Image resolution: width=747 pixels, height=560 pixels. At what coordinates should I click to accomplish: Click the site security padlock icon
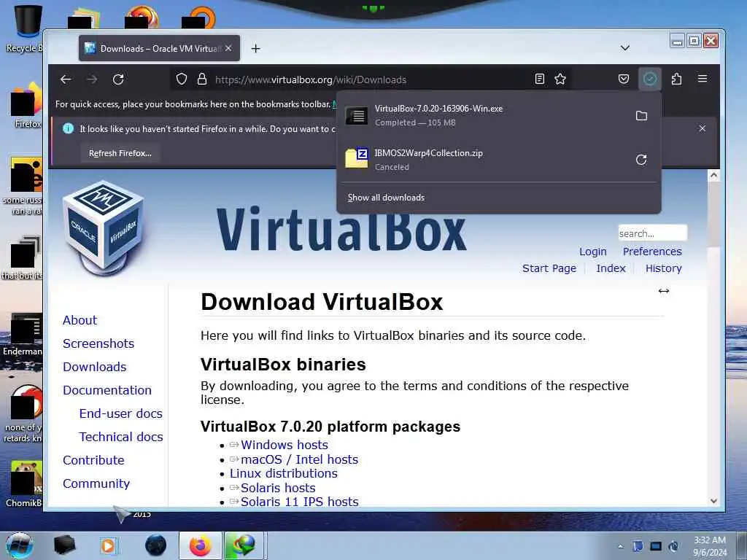(x=202, y=79)
